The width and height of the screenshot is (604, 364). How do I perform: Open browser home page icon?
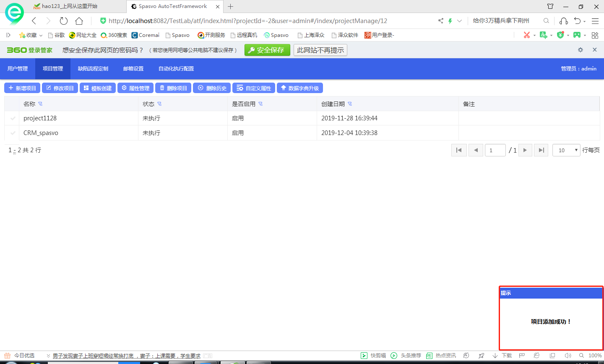point(79,21)
